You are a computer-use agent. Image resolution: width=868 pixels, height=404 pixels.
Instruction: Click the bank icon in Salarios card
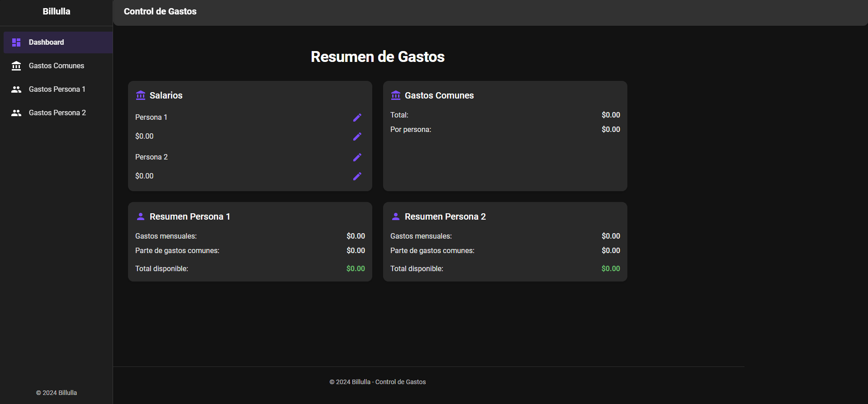pyautogui.click(x=141, y=95)
